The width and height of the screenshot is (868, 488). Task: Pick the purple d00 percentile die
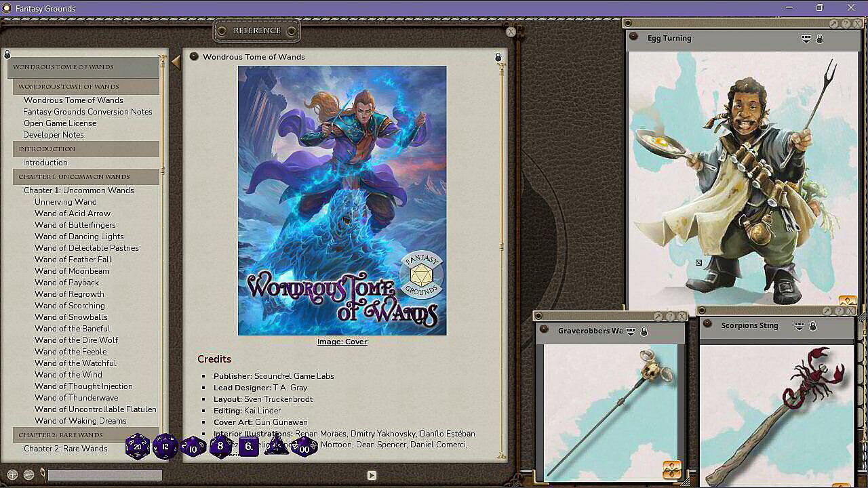pyautogui.click(x=304, y=447)
